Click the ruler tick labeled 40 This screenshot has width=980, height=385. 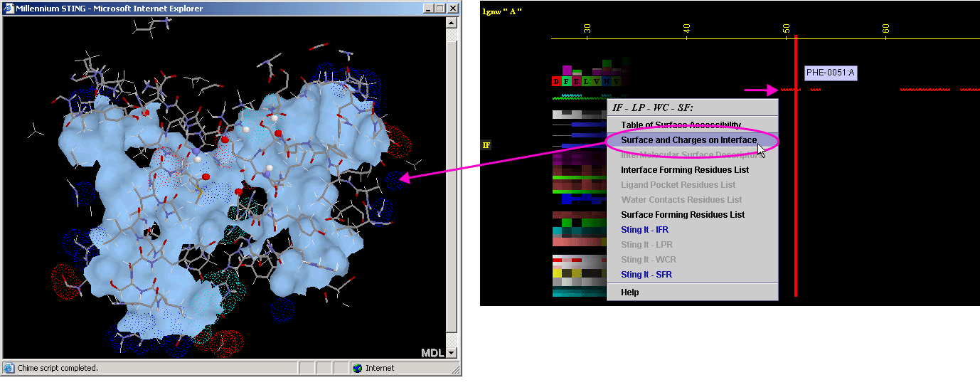tap(687, 28)
